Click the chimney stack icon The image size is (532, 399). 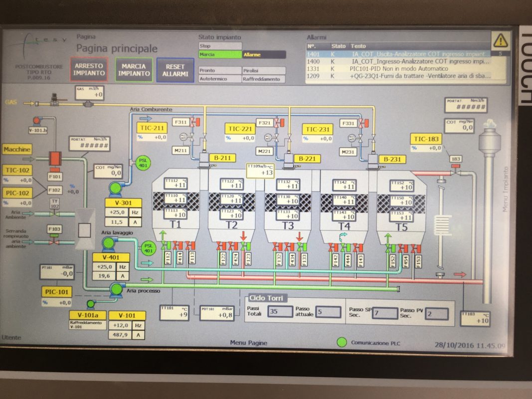489,210
